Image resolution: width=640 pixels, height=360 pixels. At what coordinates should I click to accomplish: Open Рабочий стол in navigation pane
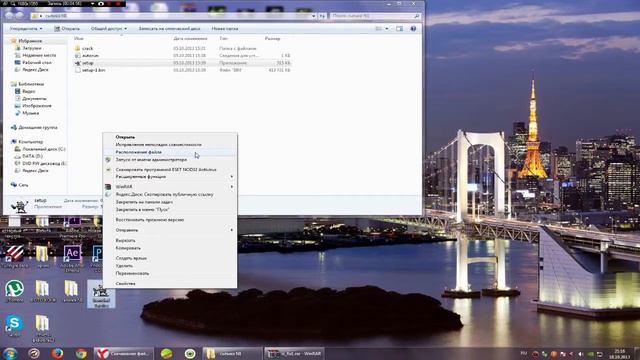point(37,62)
